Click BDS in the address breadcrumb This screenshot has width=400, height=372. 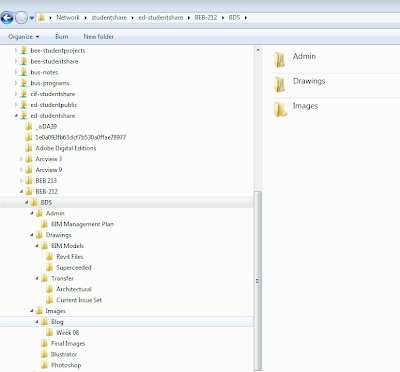point(234,18)
